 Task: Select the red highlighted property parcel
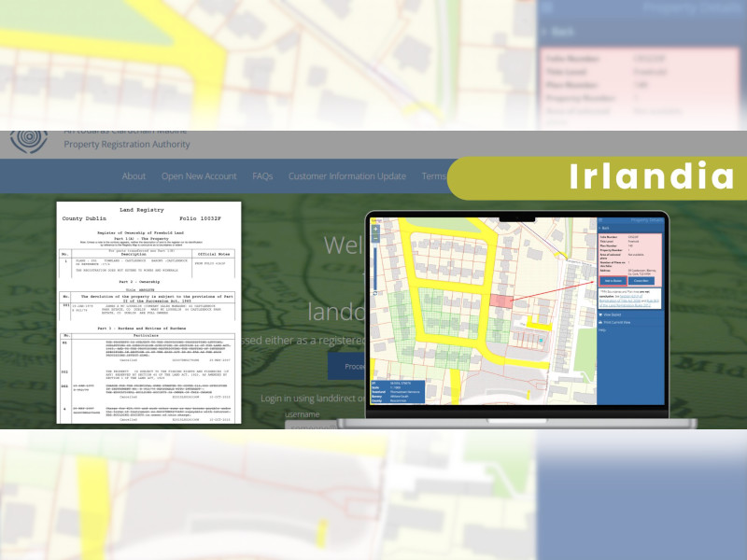501,301
